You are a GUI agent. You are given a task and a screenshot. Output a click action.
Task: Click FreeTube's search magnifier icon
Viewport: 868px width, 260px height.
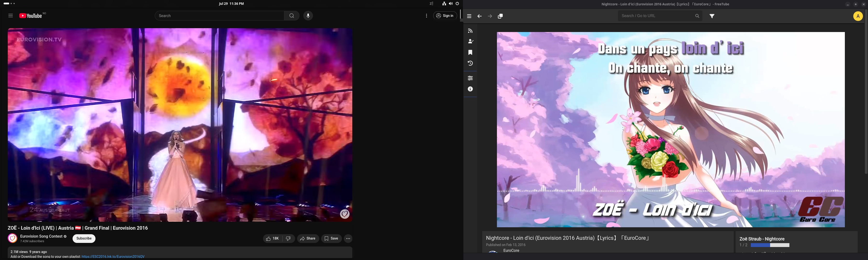[x=697, y=16]
